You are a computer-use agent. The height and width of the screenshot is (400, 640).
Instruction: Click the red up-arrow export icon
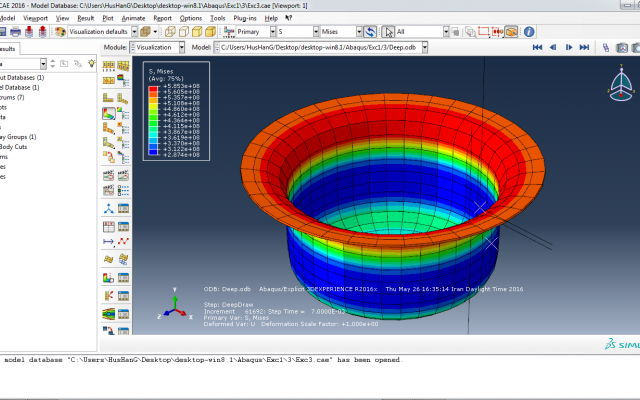tap(42, 31)
